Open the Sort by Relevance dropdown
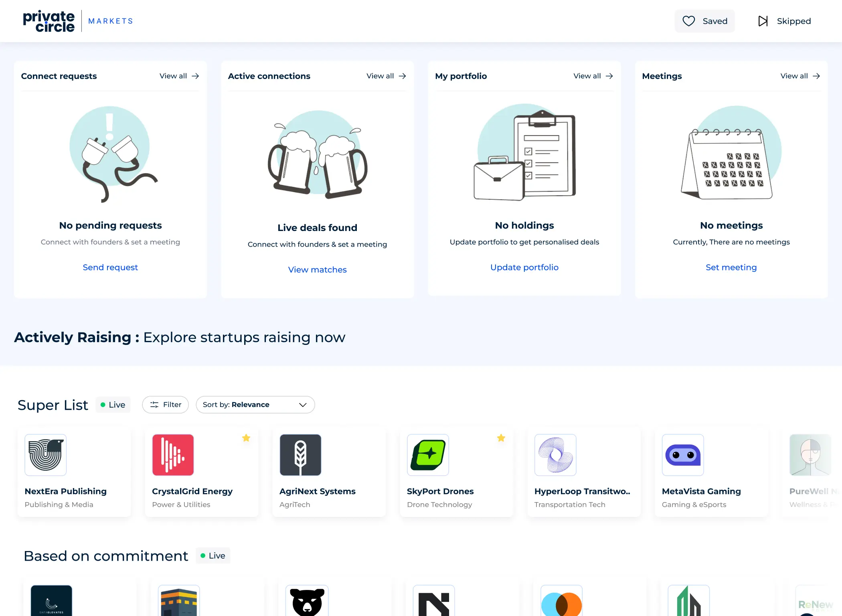 point(255,405)
